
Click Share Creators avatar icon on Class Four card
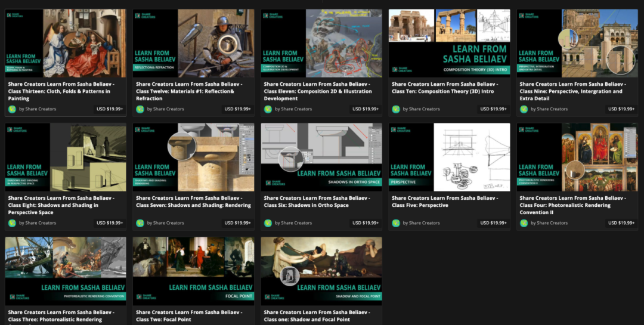[524, 223]
